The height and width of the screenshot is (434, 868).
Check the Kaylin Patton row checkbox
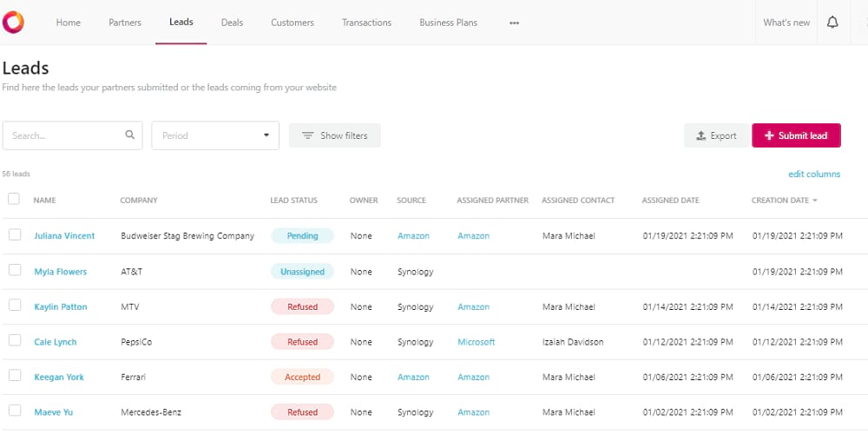click(x=15, y=305)
